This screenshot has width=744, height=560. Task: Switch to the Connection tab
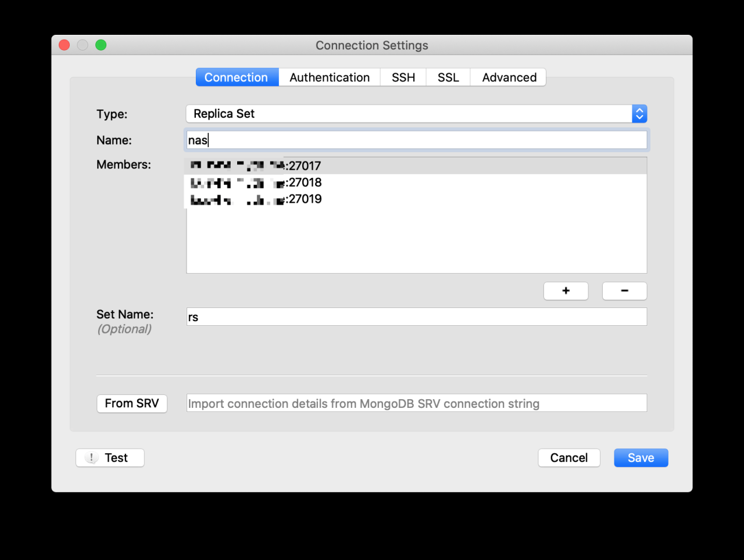click(237, 77)
